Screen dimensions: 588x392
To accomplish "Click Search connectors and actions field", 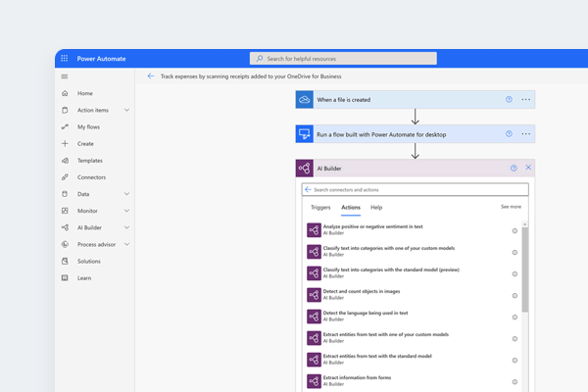I will click(x=416, y=189).
